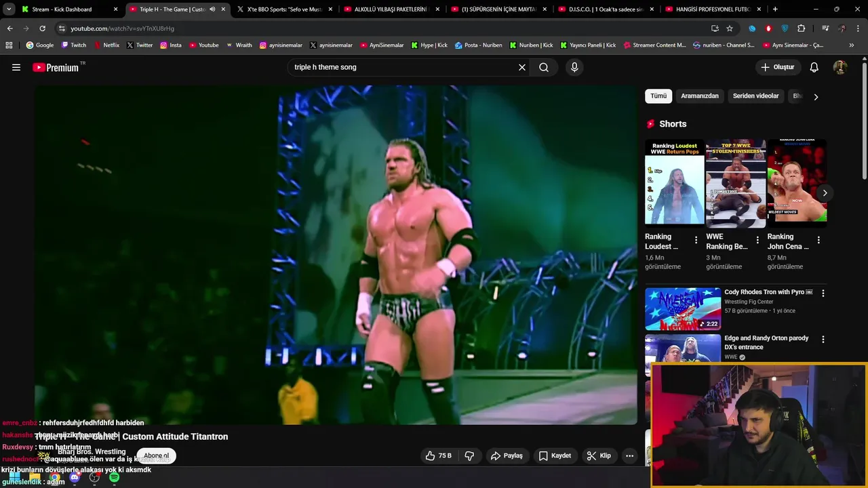868x488 pixels.
Task: Open Chrome media controls icon
Action: (825, 28)
